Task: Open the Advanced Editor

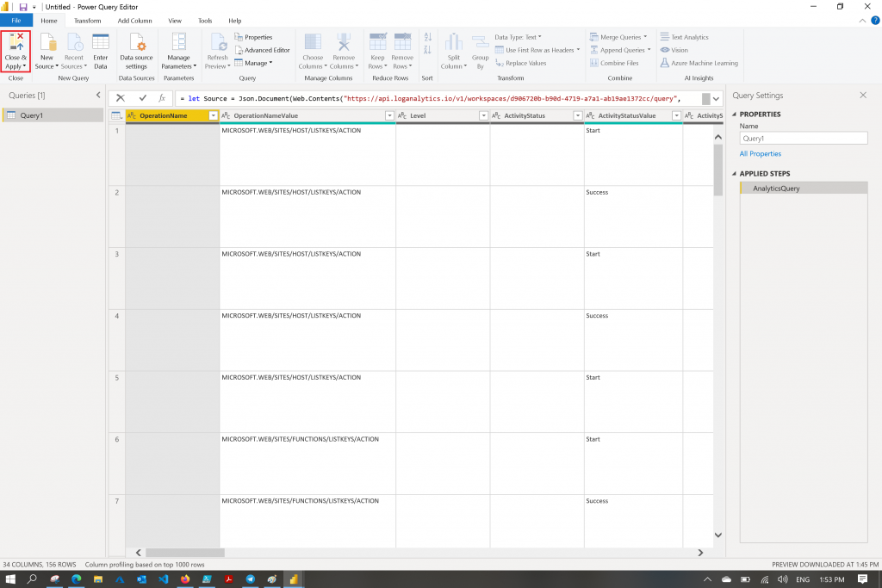Action: (x=262, y=50)
